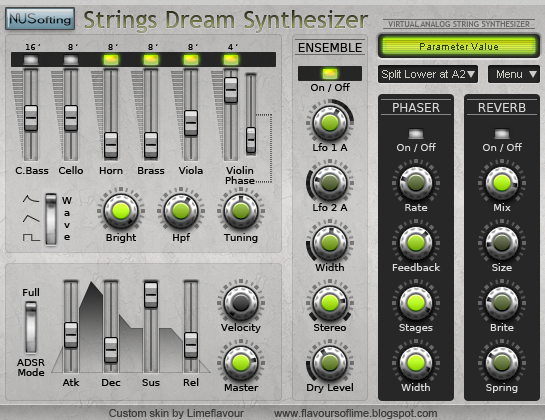The width and height of the screenshot is (545, 420).
Task: Click the Viola volume fader handle
Action: pos(191,123)
